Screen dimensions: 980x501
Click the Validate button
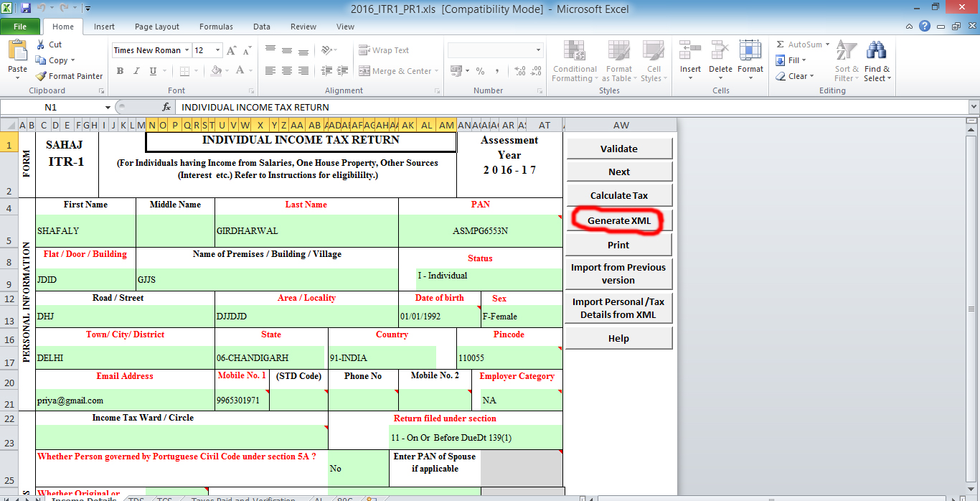tap(619, 149)
